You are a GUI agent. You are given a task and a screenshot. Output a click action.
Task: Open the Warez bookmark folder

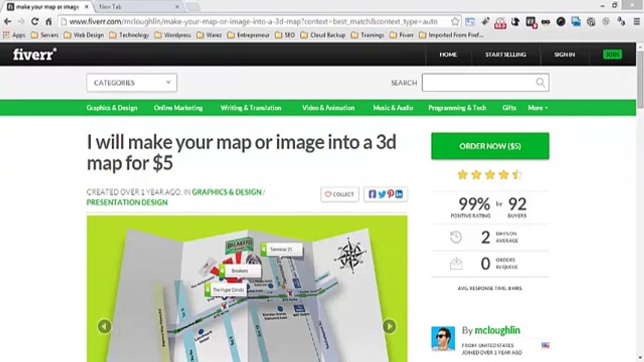[209, 35]
